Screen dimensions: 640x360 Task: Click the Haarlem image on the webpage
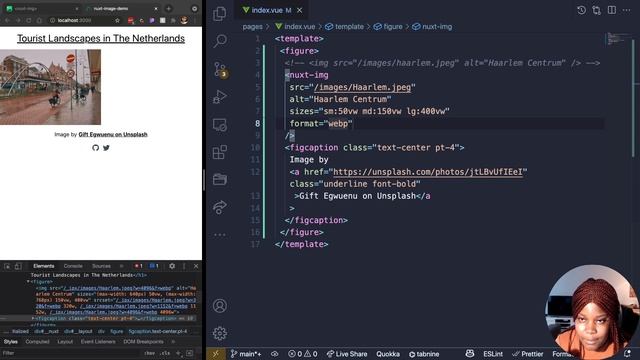click(50, 87)
